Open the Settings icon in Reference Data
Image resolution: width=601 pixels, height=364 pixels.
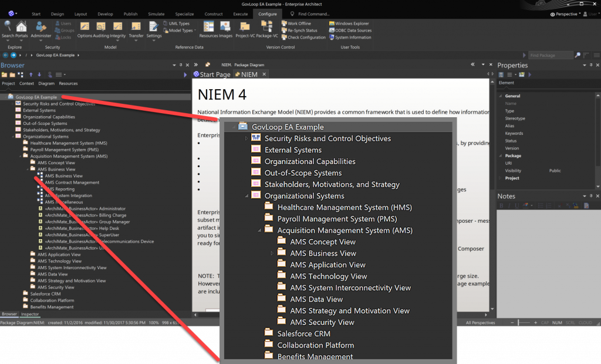coord(154,30)
